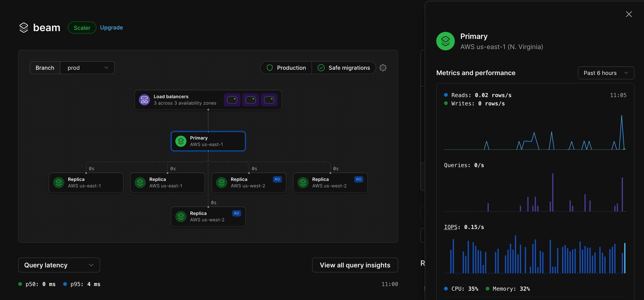Open the Past 6 hours time range dropdown

pyautogui.click(x=606, y=73)
